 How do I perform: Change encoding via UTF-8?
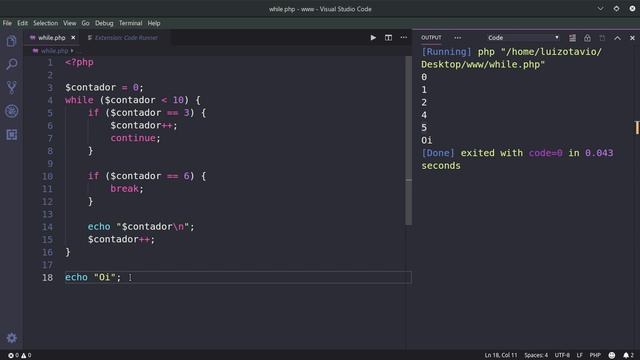(x=562, y=355)
